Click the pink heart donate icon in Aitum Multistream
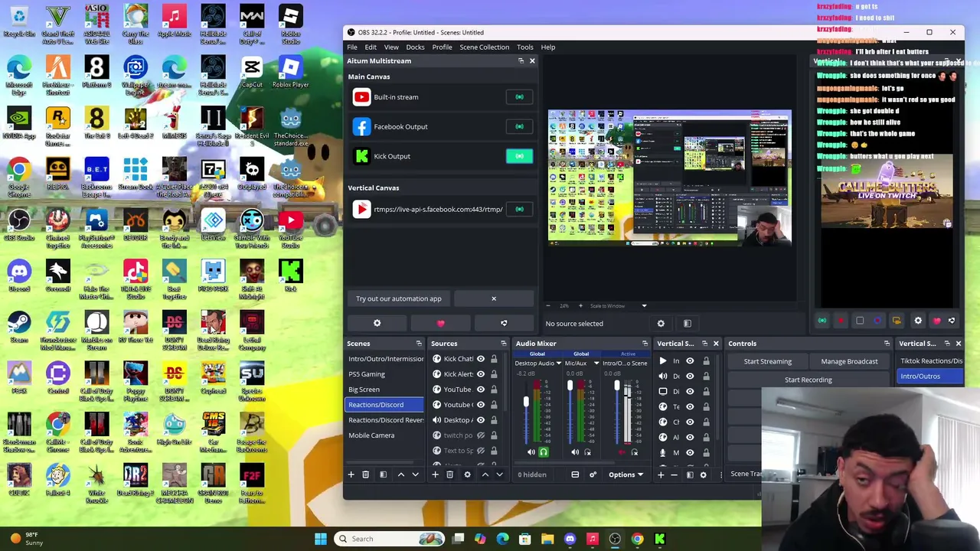Image resolution: width=980 pixels, height=551 pixels. (440, 323)
